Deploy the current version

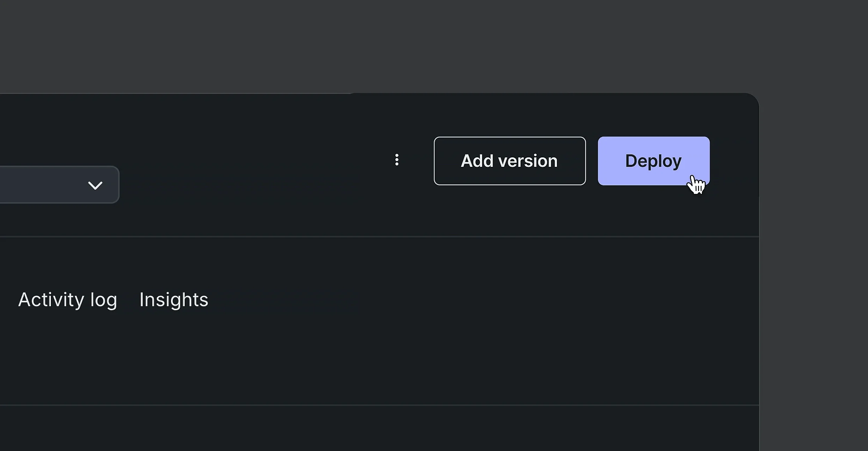point(653,161)
